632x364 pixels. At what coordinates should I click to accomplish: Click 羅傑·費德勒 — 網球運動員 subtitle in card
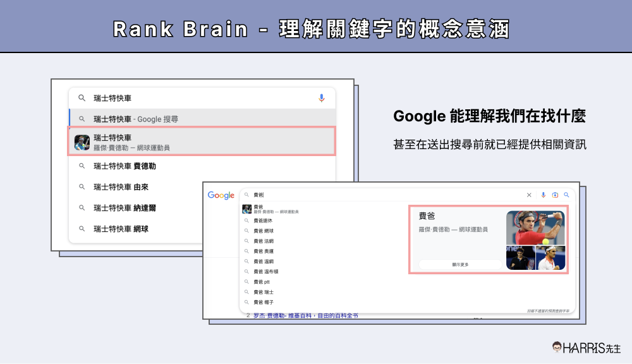(453, 229)
